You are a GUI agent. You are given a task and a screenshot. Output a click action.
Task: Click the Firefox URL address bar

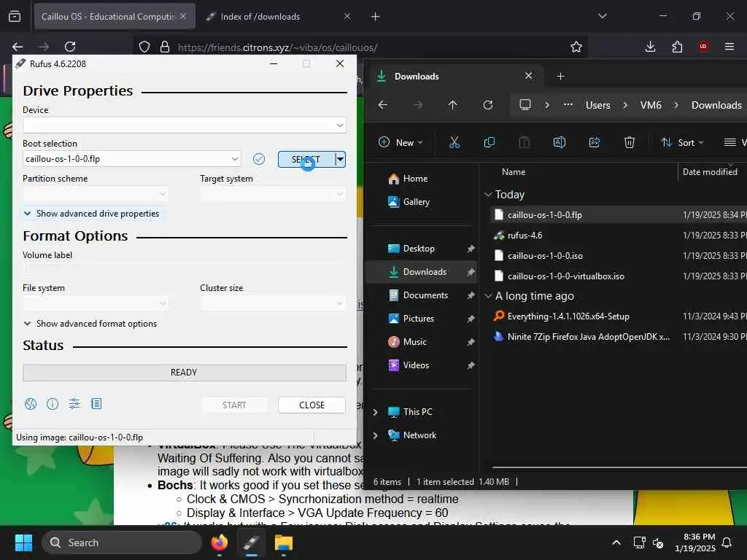[x=361, y=47]
